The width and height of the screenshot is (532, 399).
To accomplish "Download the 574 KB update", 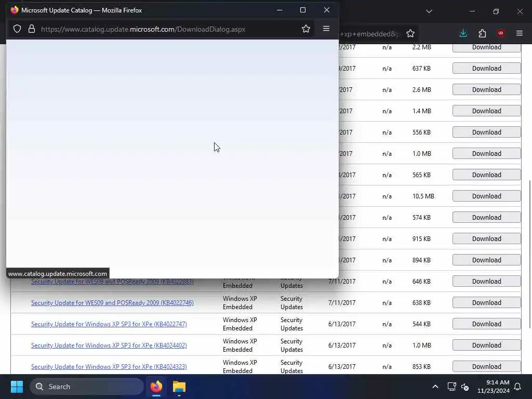I will 486,218.
